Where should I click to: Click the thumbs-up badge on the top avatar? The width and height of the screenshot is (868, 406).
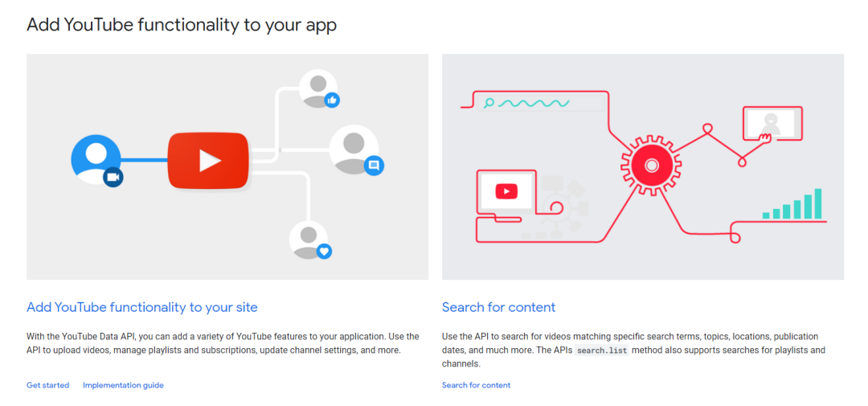point(332,100)
